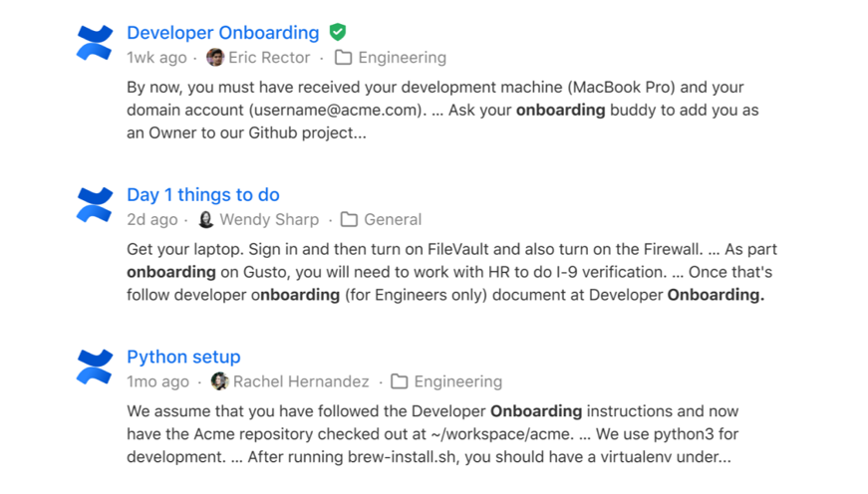Click Confluence icon beside Developer Onboarding result
The image size is (868, 494).
coord(96,43)
